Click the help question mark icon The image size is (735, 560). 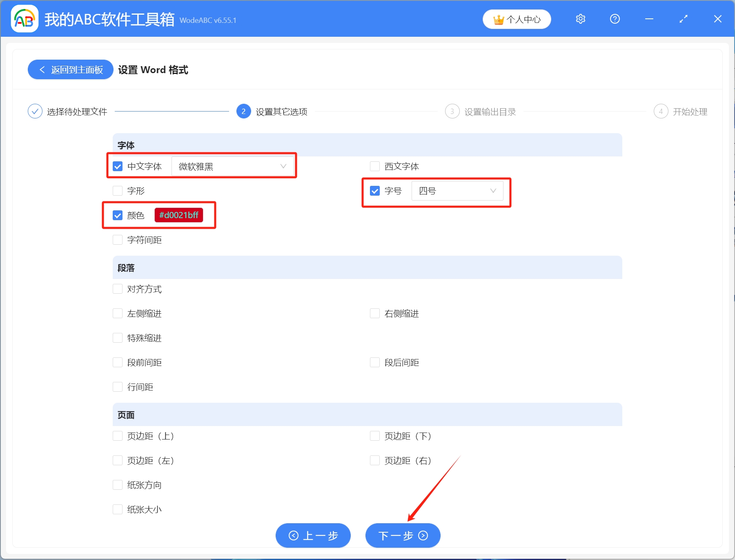615,19
